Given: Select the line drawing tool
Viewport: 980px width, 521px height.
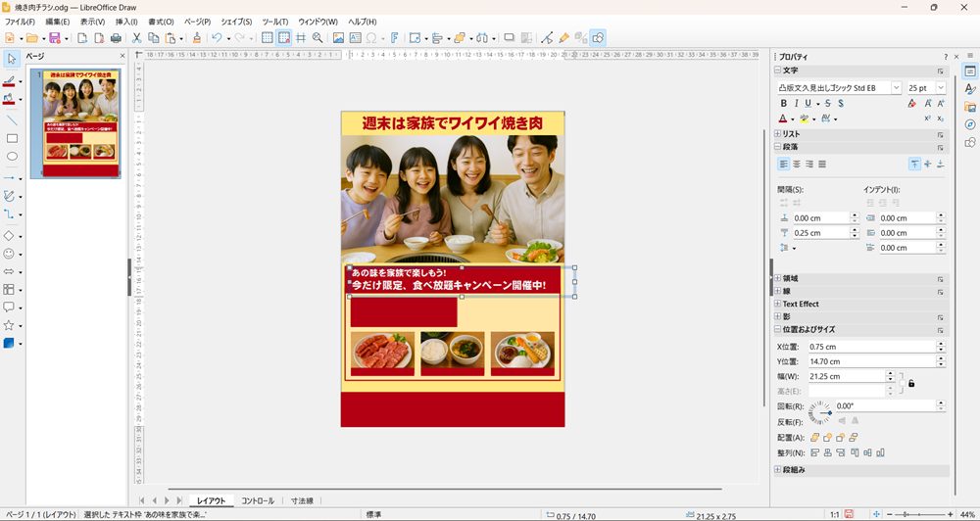Looking at the screenshot, I should coord(12,119).
